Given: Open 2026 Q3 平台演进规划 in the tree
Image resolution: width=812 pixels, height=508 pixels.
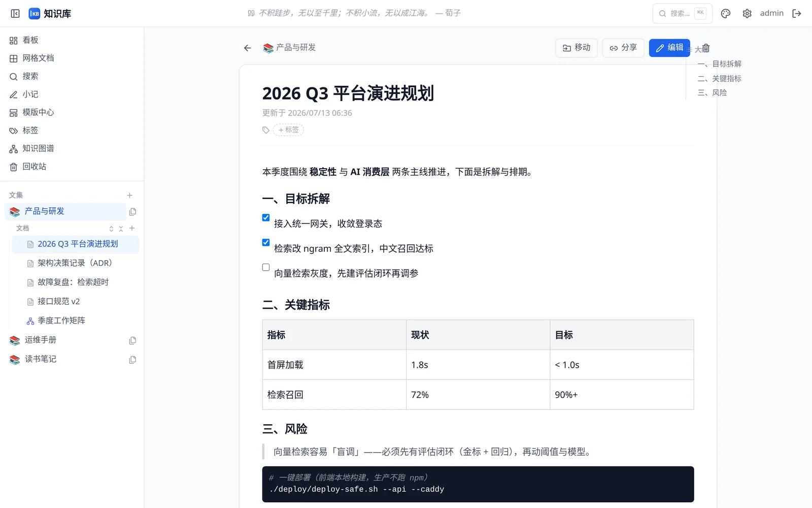Looking at the screenshot, I should coord(76,244).
